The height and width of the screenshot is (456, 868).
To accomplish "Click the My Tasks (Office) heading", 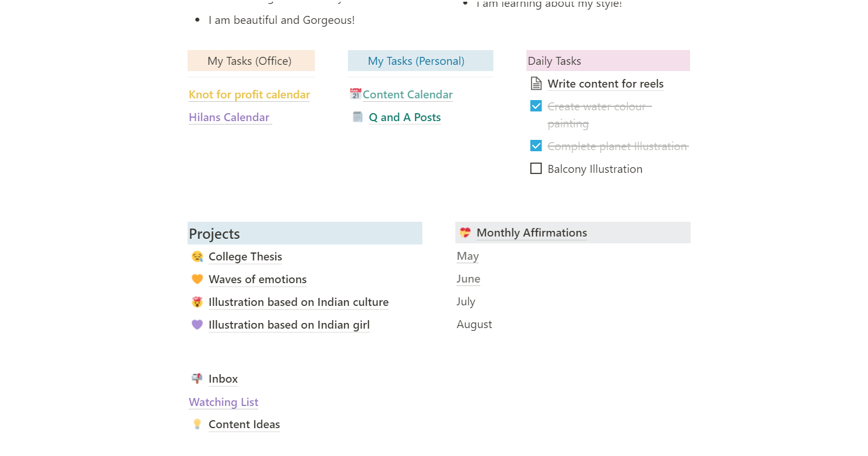I will [x=250, y=61].
